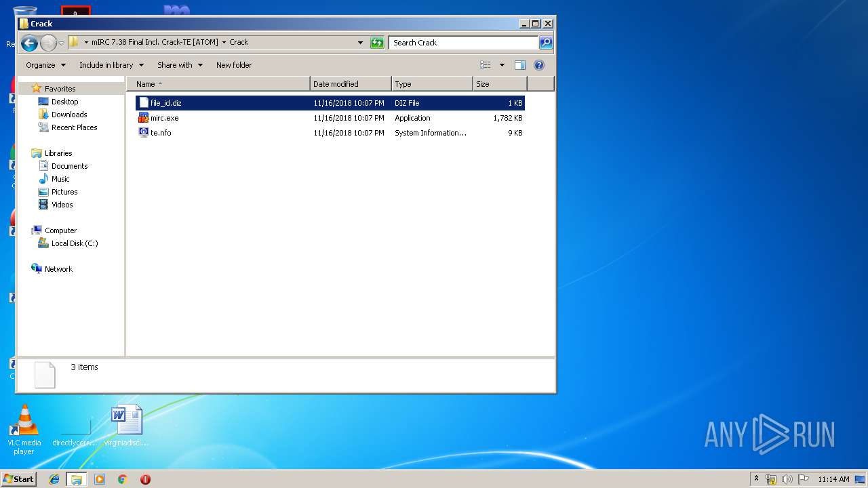Image resolution: width=868 pixels, height=488 pixels.
Task: Open Recent Places in Favorites
Action: (74, 127)
